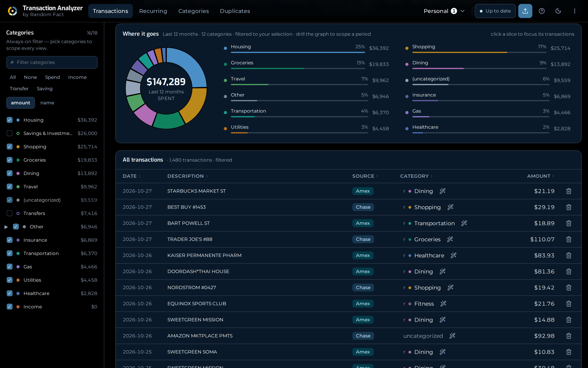Apply the Spend category preset
588x368 pixels.
pyautogui.click(x=52, y=77)
